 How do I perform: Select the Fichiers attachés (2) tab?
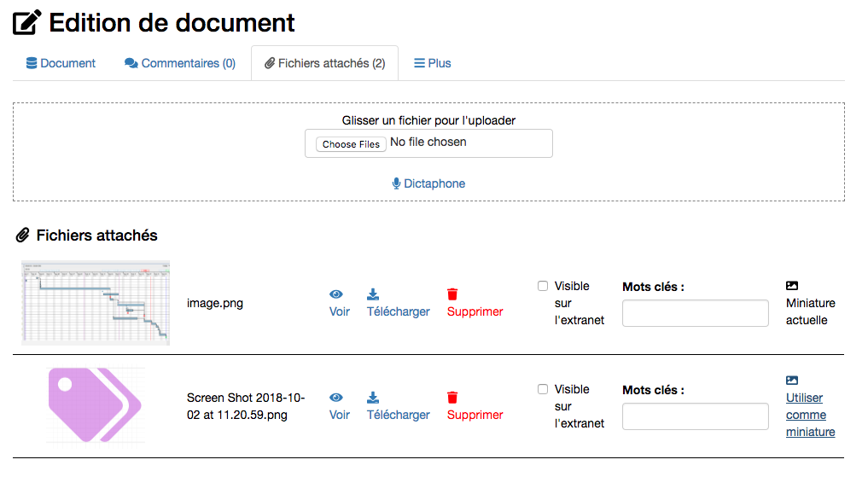(324, 63)
